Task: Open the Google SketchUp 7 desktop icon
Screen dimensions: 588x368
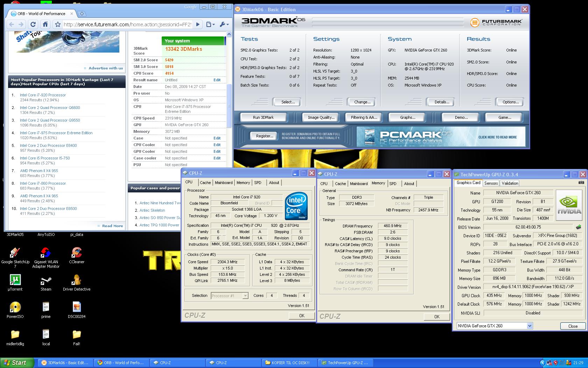Action: (15, 257)
